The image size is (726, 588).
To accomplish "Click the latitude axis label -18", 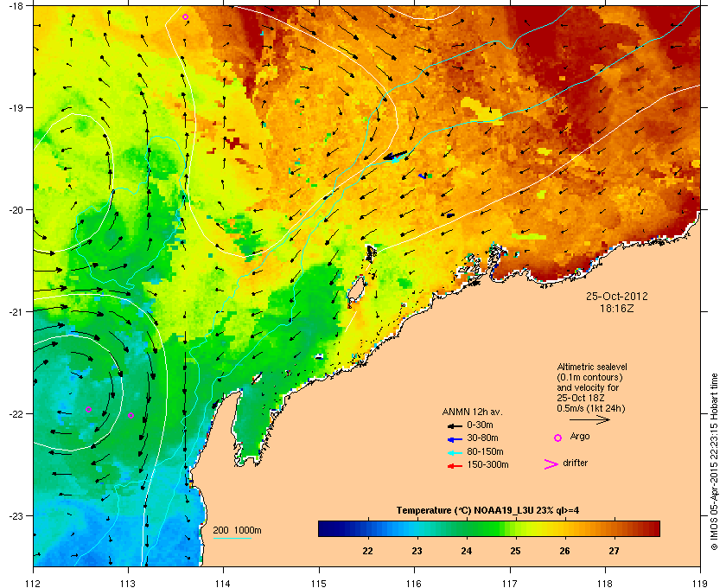I will (16, 6).
